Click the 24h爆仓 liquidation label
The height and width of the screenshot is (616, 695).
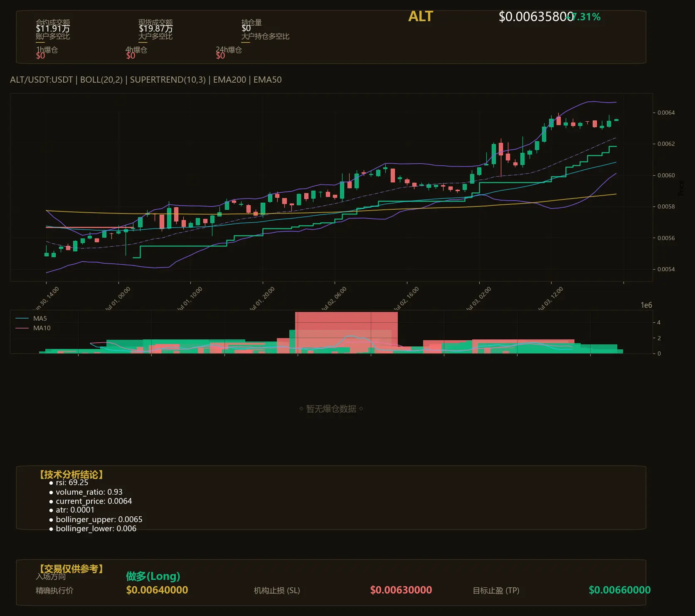point(229,50)
